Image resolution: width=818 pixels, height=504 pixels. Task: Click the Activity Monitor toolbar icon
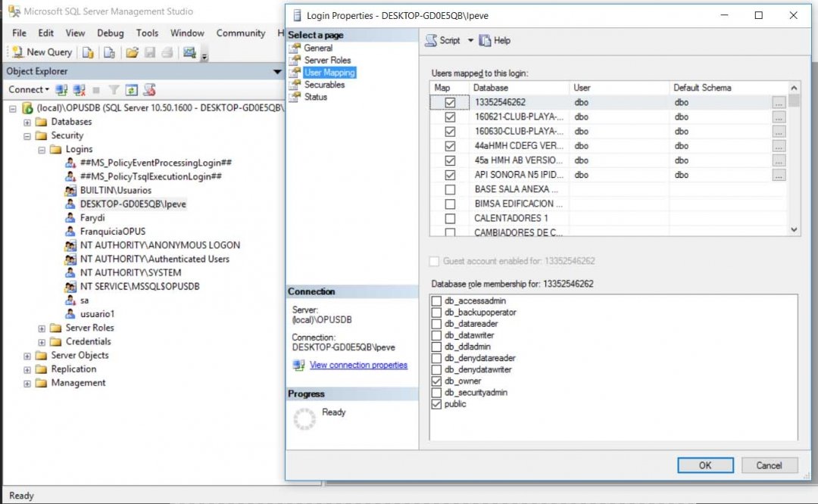coord(189,52)
